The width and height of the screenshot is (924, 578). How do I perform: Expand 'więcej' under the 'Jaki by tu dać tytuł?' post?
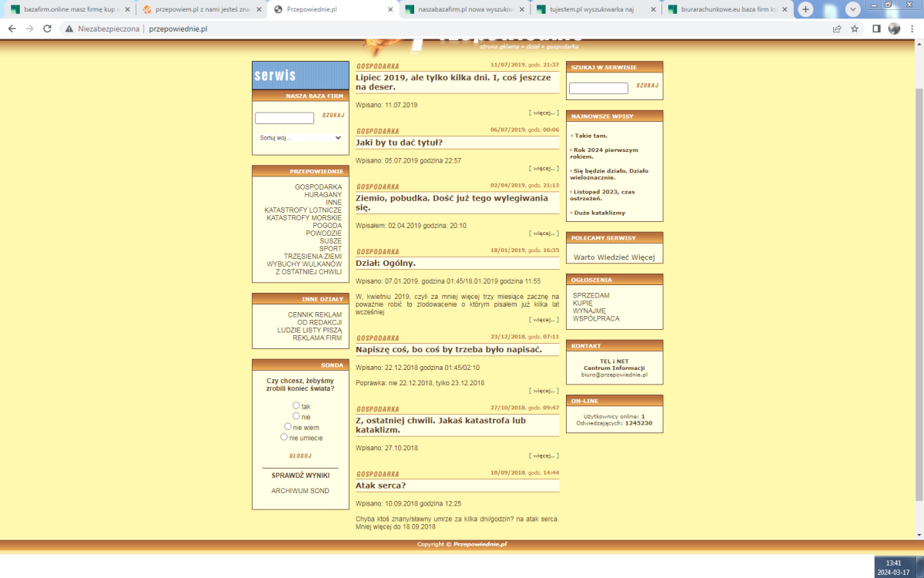544,168
